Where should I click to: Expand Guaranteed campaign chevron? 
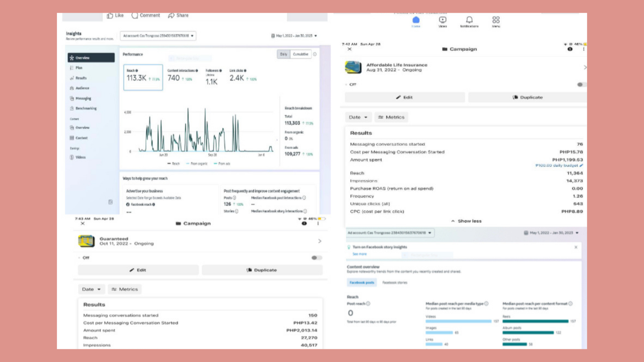(x=320, y=241)
